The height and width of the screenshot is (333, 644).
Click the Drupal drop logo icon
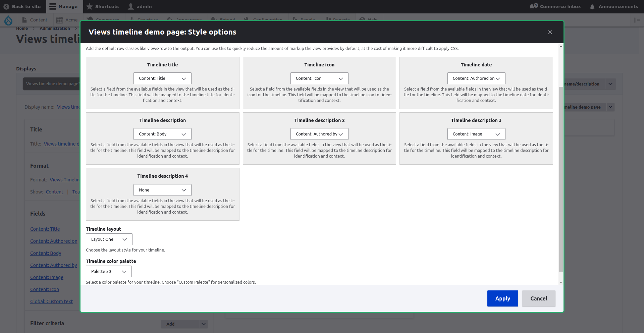(8, 20)
